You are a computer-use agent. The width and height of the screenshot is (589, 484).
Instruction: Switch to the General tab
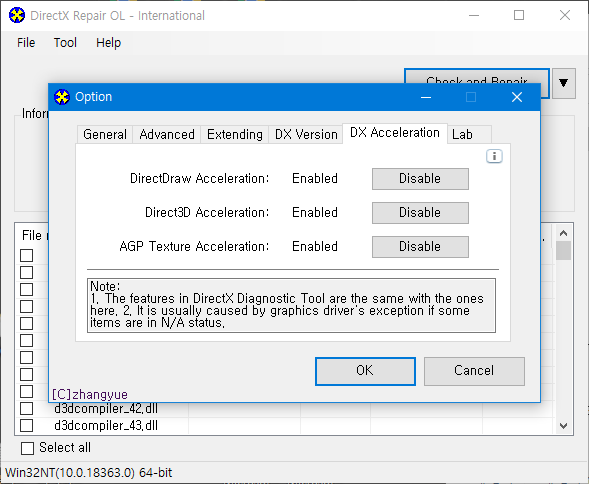105,134
